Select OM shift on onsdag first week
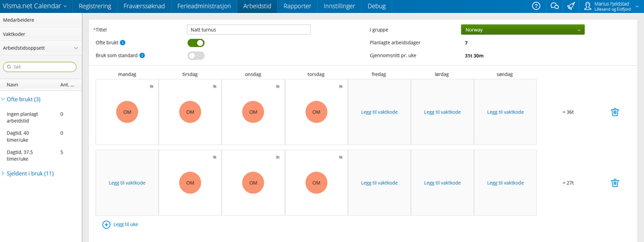The height and width of the screenshot is (242, 644). pyautogui.click(x=253, y=112)
